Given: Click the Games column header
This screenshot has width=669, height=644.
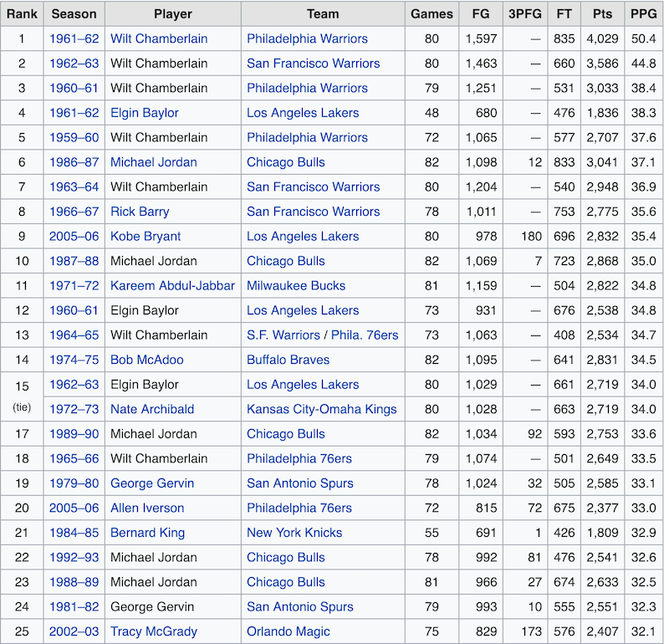Looking at the screenshot, I should tap(432, 14).
